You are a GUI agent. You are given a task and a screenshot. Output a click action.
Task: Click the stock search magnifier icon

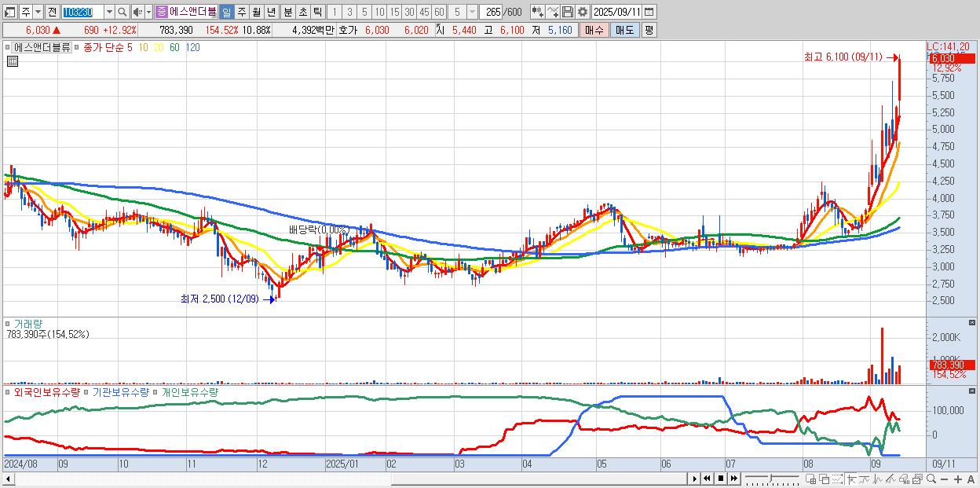tap(122, 12)
